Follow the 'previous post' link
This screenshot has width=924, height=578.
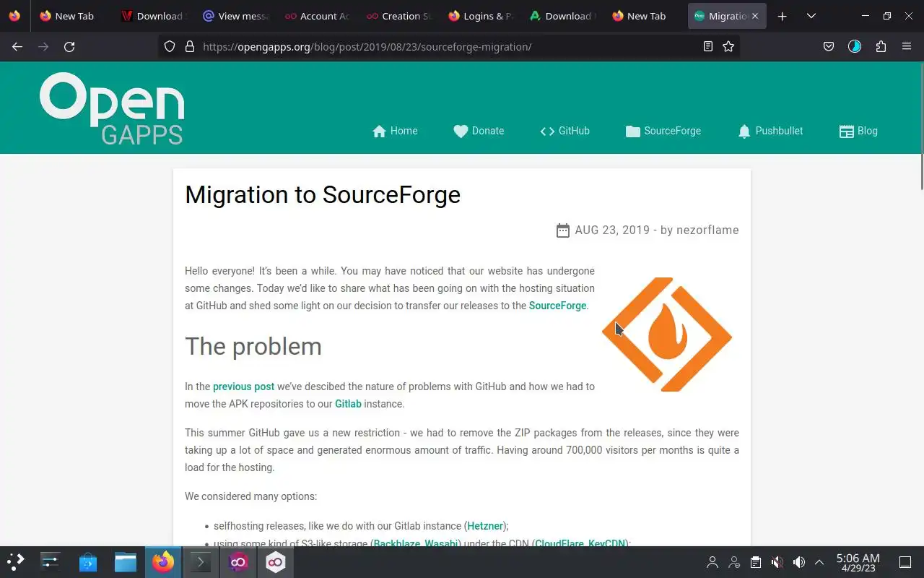(243, 387)
